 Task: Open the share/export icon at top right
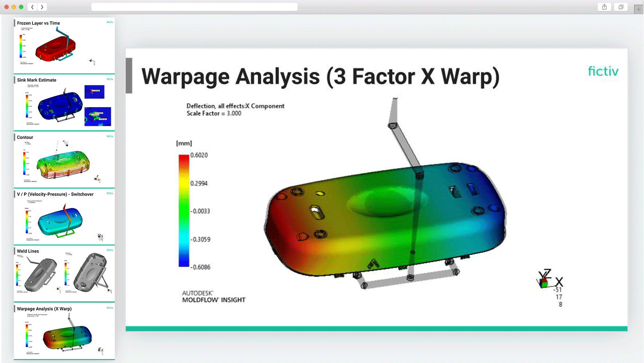604,7
